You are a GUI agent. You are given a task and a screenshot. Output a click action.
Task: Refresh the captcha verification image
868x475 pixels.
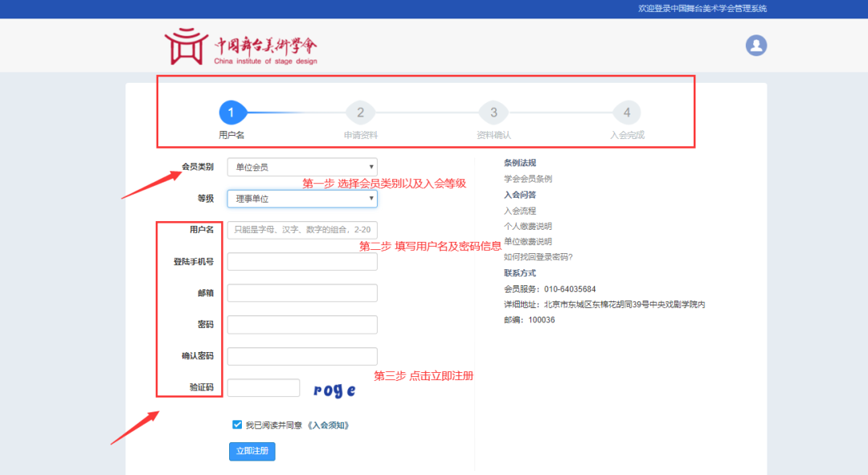click(x=334, y=390)
